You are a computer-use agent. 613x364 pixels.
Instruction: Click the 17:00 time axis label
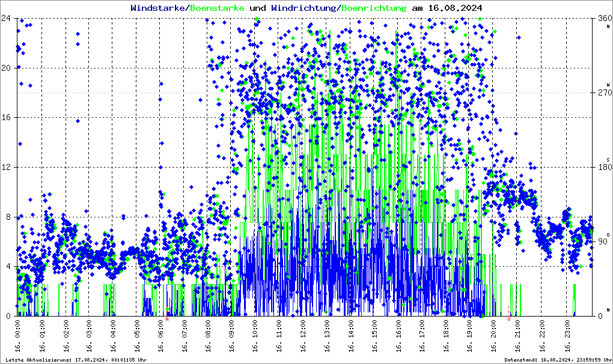click(422, 336)
